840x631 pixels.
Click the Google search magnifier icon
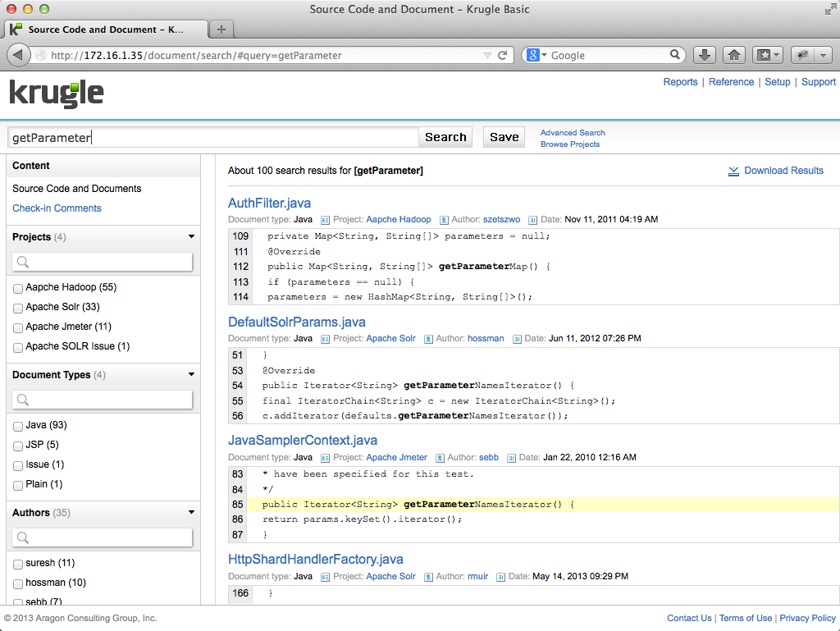674,55
